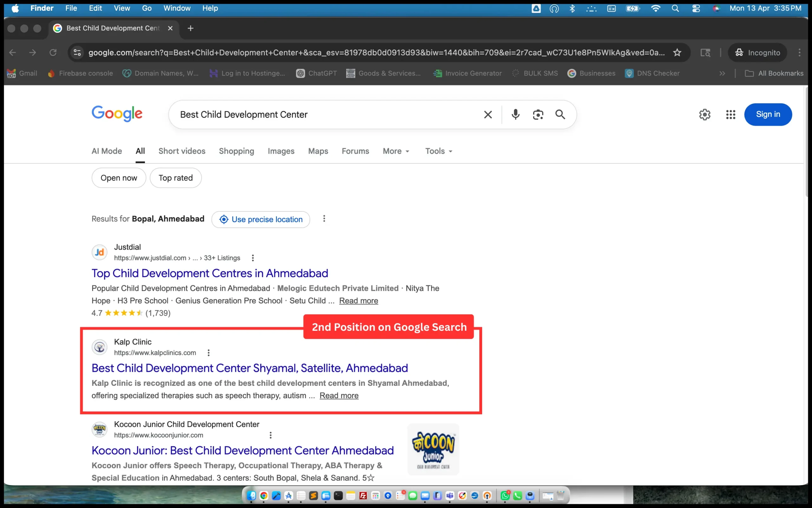The height and width of the screenshot is (508, 812).
Task: Open the All Bookmarks folder
Action: tap(774, 73)
